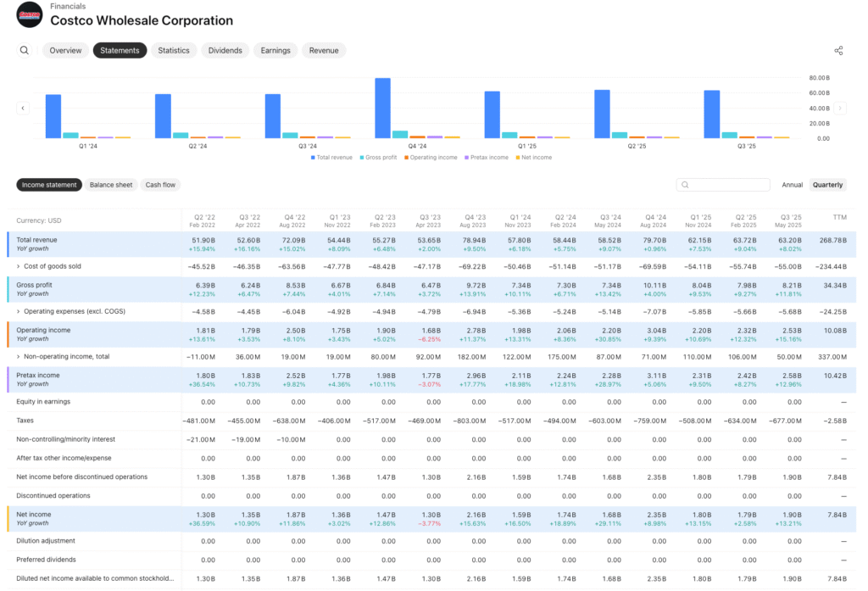Click the right chevron beside the chart
This screenshot has width=868, height=591.
pyautogui.click(x=840, y=108)
